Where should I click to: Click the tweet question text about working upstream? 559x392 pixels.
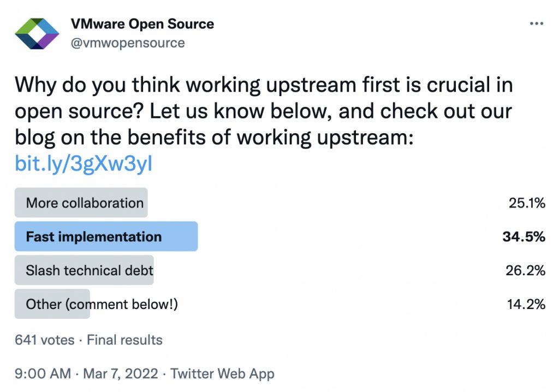(264, 85)
